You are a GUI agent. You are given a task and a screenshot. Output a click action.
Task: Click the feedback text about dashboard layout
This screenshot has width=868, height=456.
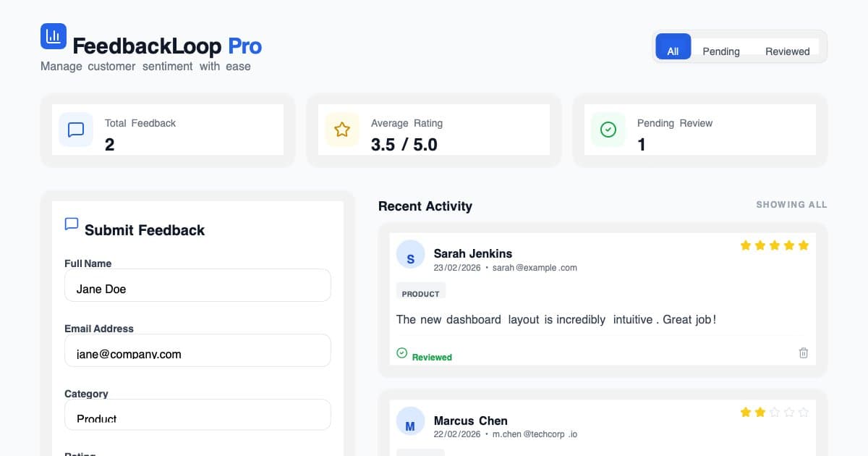click(x=556, y=319)
